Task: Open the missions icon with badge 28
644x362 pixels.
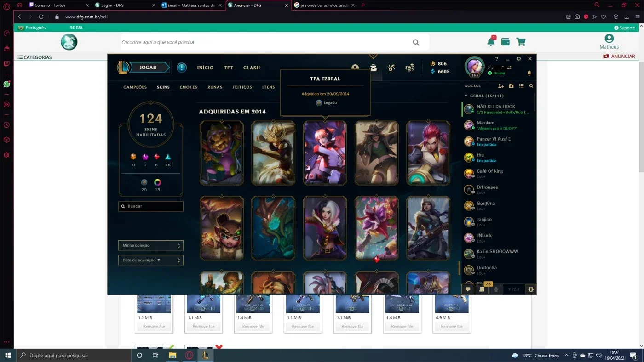Action: point(482,289)
